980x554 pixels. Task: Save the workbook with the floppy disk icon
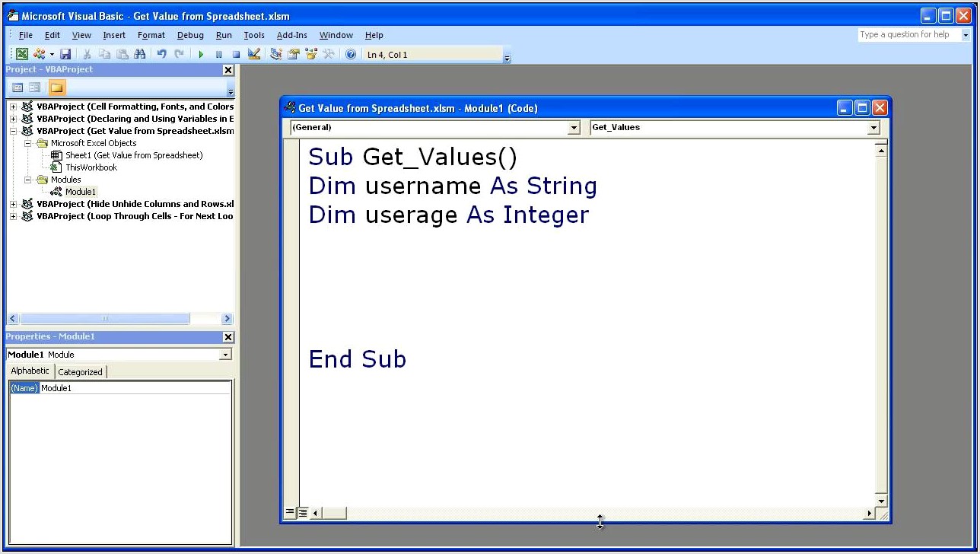click(65, 54)
